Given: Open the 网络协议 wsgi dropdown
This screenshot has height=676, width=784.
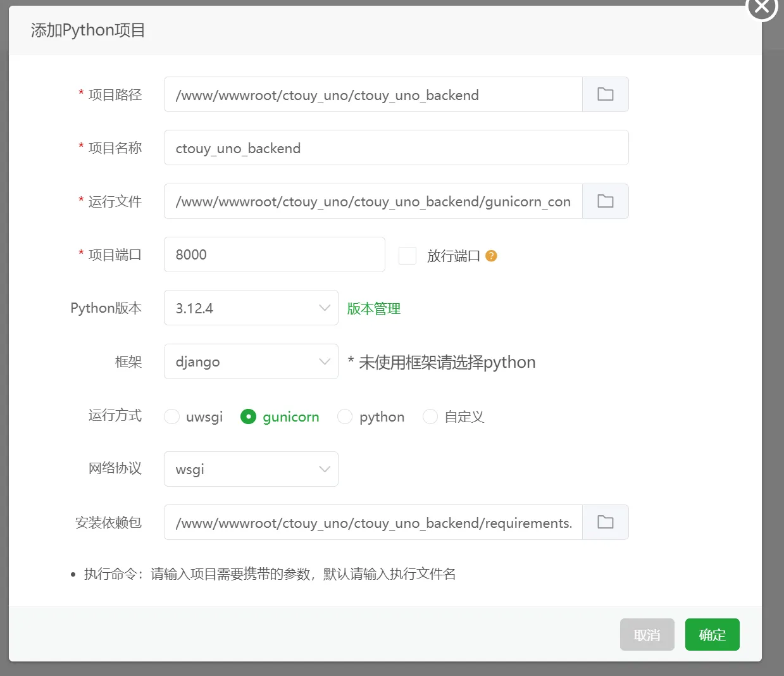Looking at the screenshot, I should click(x=251, y=469).
